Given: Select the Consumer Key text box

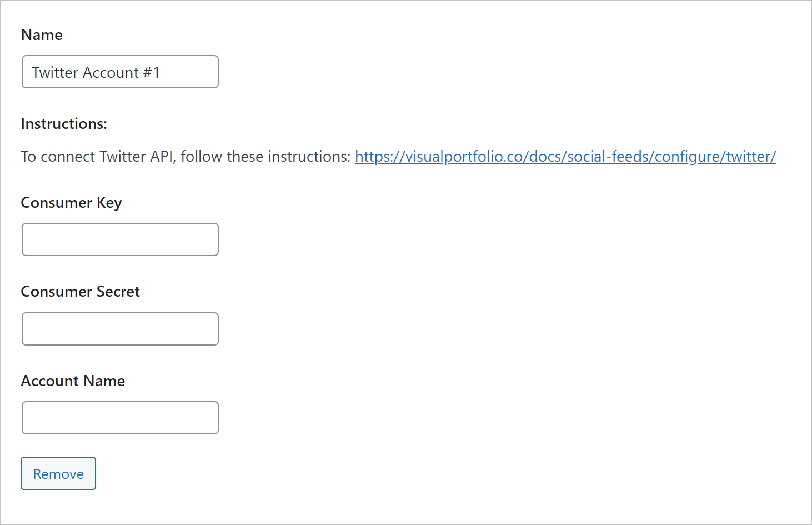Looking at the screenshot, I should coord(120,239).
